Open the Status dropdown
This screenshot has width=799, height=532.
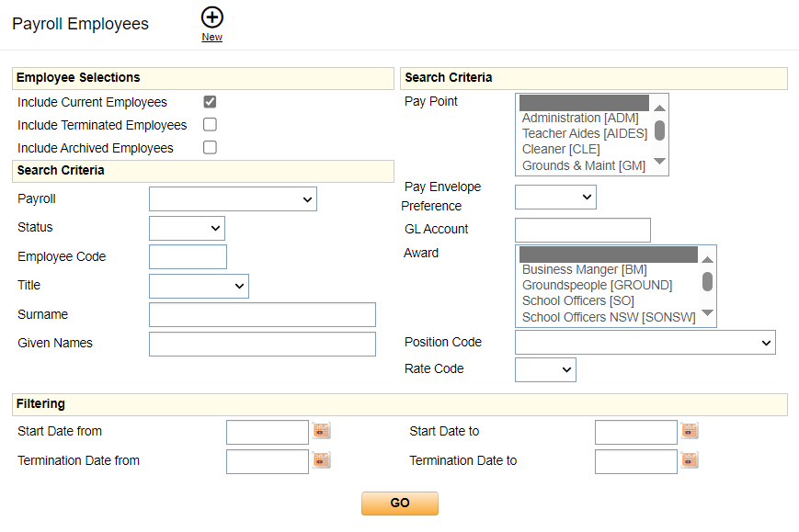tap(187, 228)
